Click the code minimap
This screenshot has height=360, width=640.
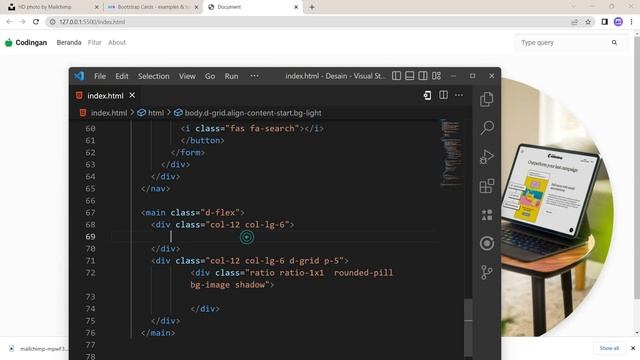[450, 153]
